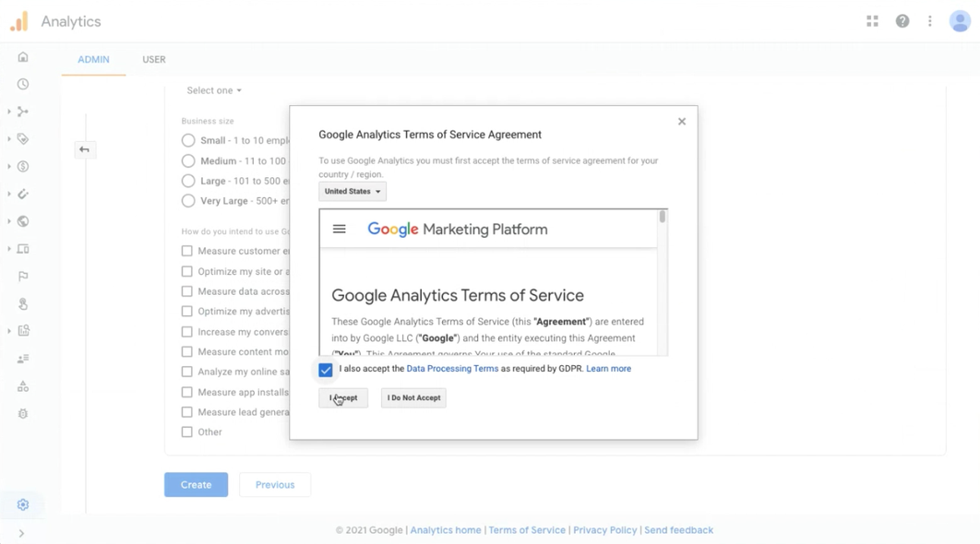The height and width of the screenshot is (544, 980).
Task: Check the Measure content checkbox
Action: click(x=187, y=351)
